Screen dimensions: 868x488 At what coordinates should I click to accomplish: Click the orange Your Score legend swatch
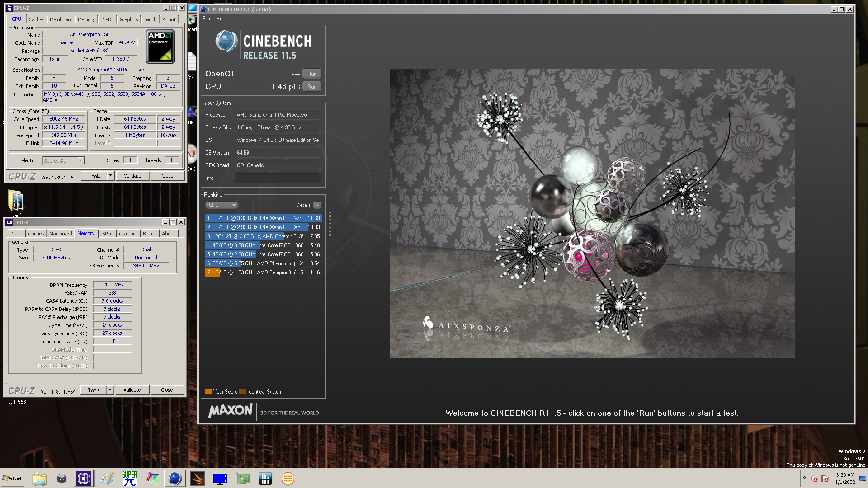pos(208,392)
